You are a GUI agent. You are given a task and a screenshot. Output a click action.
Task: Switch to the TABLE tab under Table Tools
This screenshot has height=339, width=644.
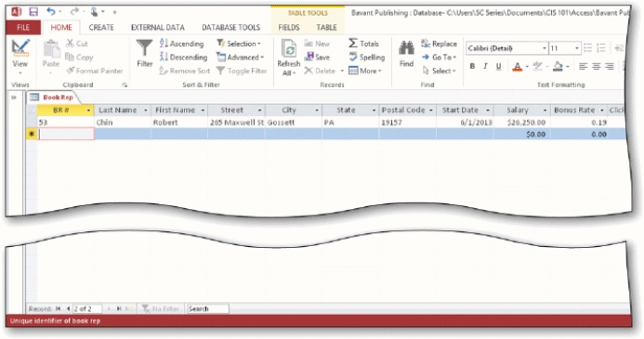326,28
